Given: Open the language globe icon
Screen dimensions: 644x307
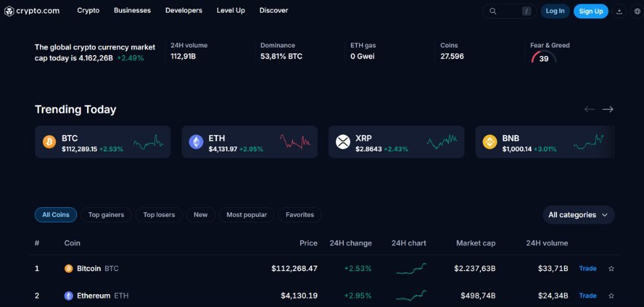Looking at the screenshot, I should pyautogui.click(x=637, y=11).
